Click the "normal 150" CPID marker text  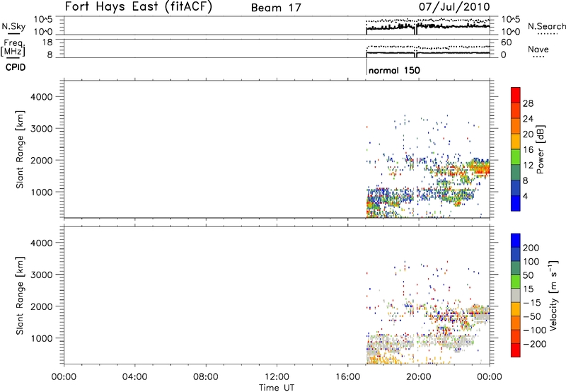tap(394, 70)
